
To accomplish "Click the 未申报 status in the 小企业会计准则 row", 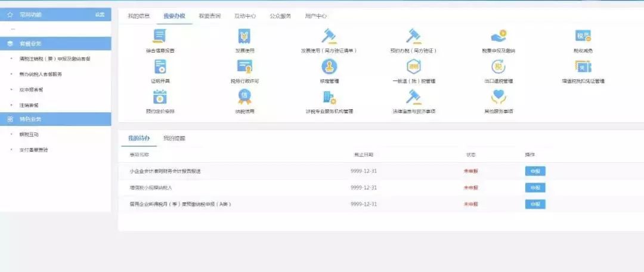I will [470, 171].
